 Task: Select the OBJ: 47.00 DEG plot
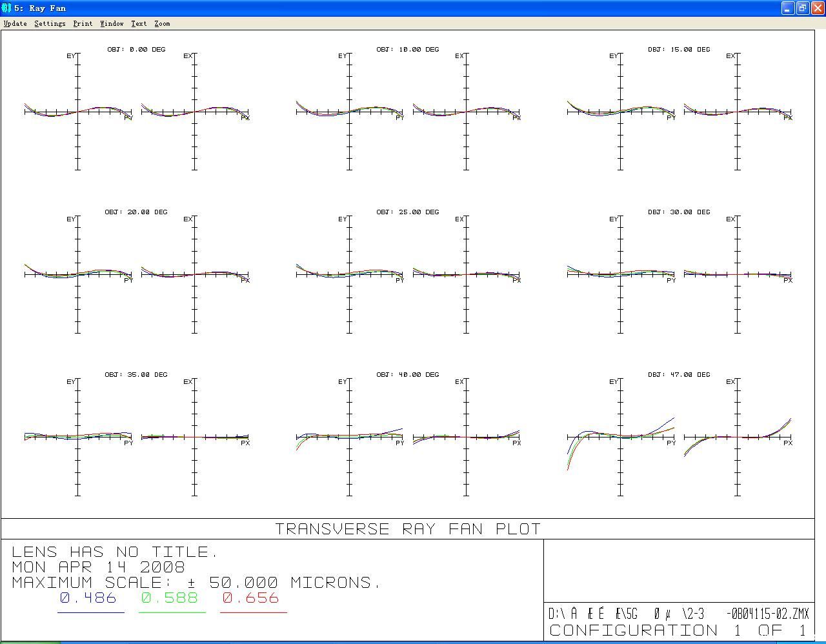pos(679,436)
